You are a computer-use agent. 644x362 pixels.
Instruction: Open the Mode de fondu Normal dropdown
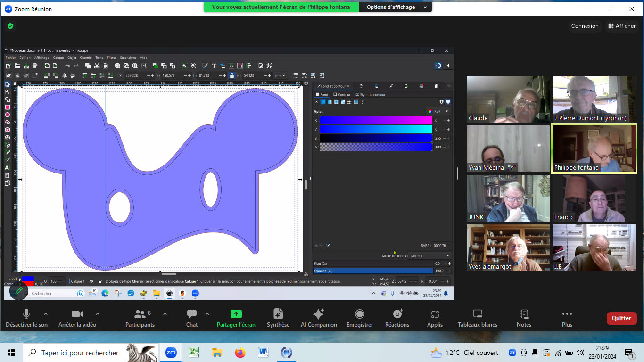430,256
